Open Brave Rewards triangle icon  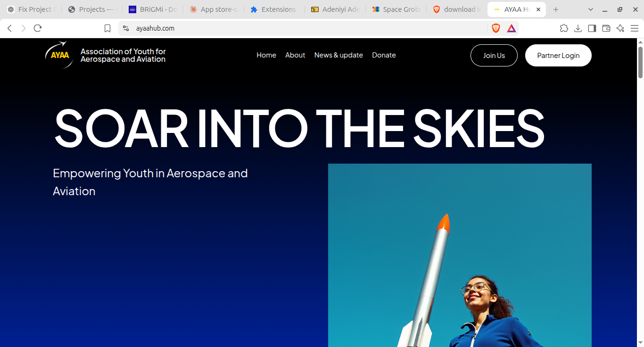click(512, 28)
